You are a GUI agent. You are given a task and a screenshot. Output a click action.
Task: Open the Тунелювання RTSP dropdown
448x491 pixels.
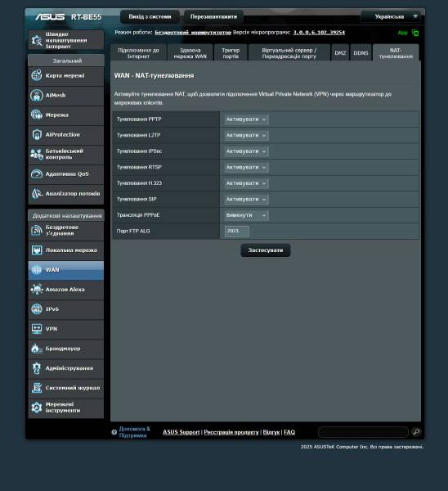pos(246,167)
